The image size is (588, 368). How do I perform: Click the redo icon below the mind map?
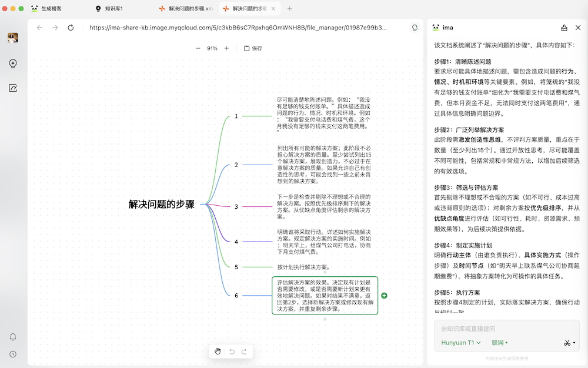coord(244,351)
